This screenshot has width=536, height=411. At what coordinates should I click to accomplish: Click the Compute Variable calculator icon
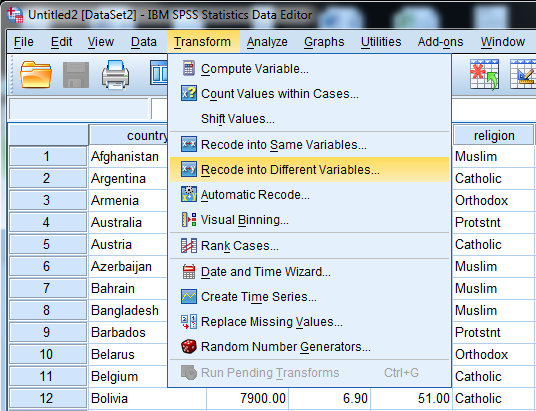pyautogui.click(x=189, y=68)
